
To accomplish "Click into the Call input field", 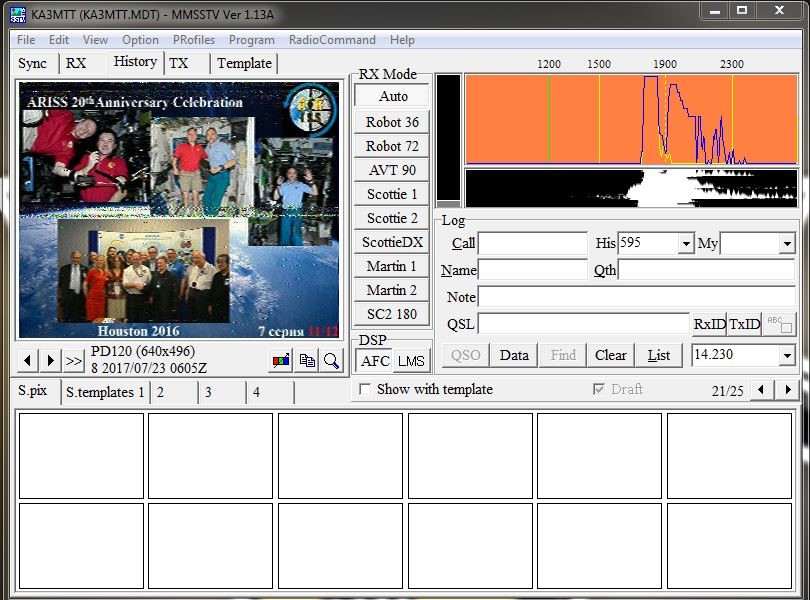I will pos(533,243).
